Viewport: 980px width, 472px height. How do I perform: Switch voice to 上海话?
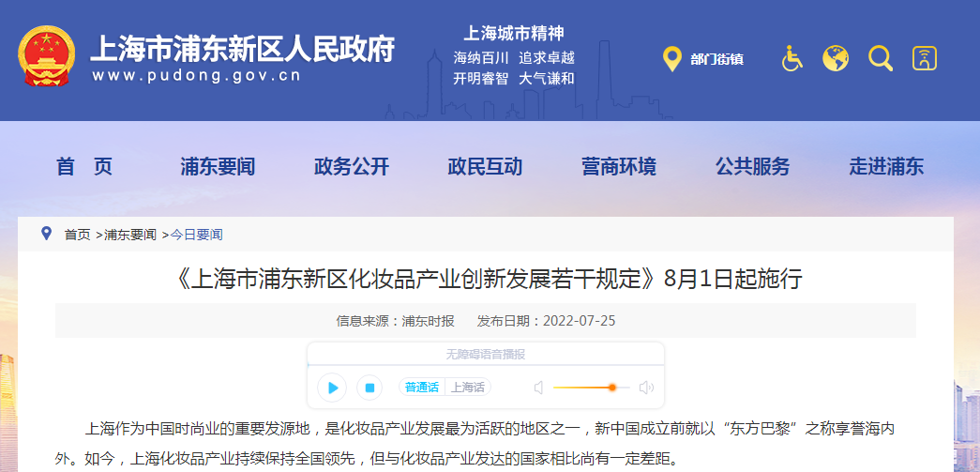tap(468, 388)
